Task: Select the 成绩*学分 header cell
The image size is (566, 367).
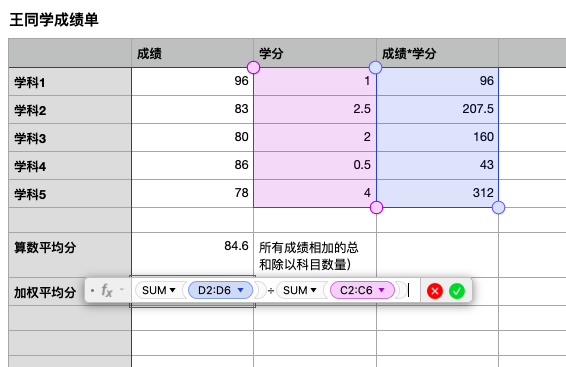Action: [x=437, y=53]
